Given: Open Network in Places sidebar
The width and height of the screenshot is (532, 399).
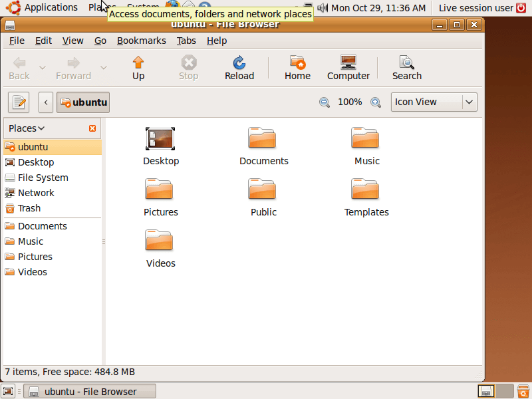Looking at the screenshot, I should [53, 193].
